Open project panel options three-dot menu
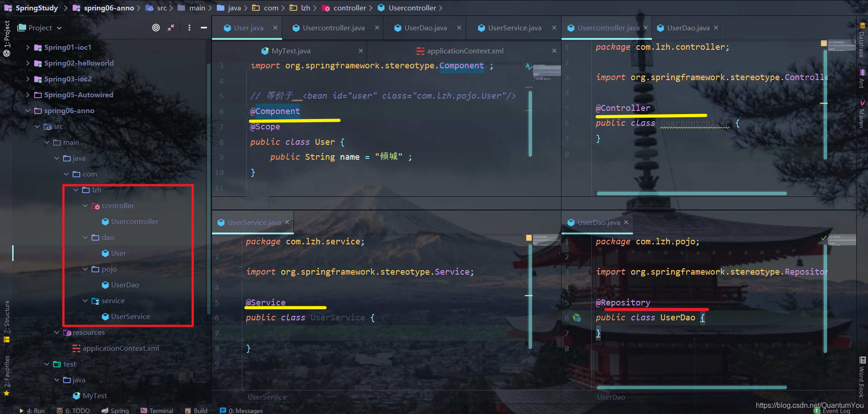 pos(189,28)
